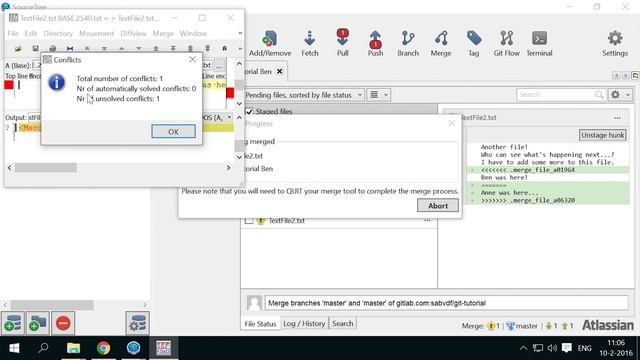Open Git Flow from the toolbar
The image size is (640, 360).
(x=507, y=43)
